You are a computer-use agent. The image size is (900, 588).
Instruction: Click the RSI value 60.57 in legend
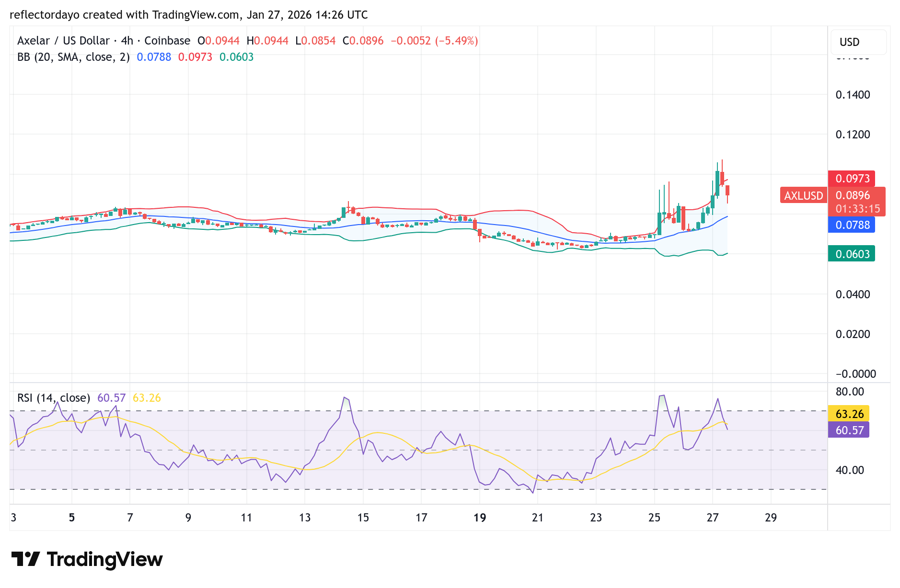tap(111, 398)
